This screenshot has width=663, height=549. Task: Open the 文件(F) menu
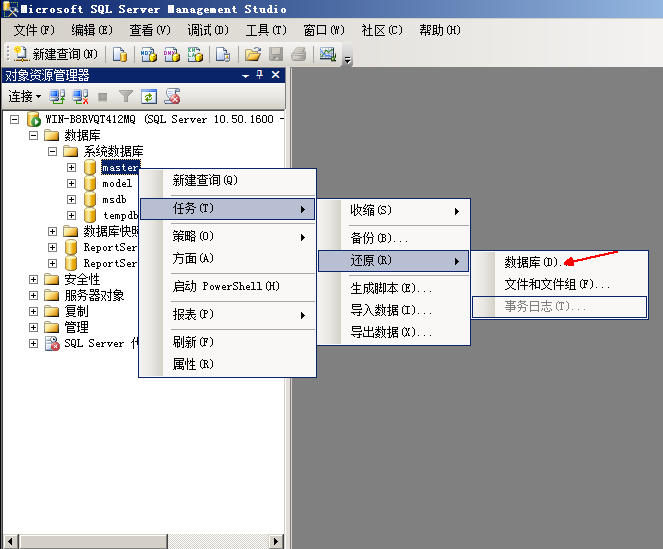(x=34, y=30)
